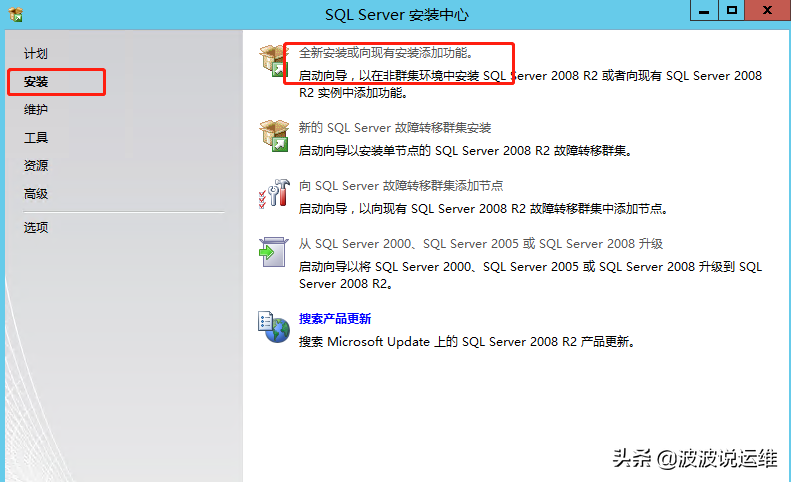The height and width of the screenshot is (482, 791).
Task: Click the failover cluster installation box icon
Action: (274, 135)
